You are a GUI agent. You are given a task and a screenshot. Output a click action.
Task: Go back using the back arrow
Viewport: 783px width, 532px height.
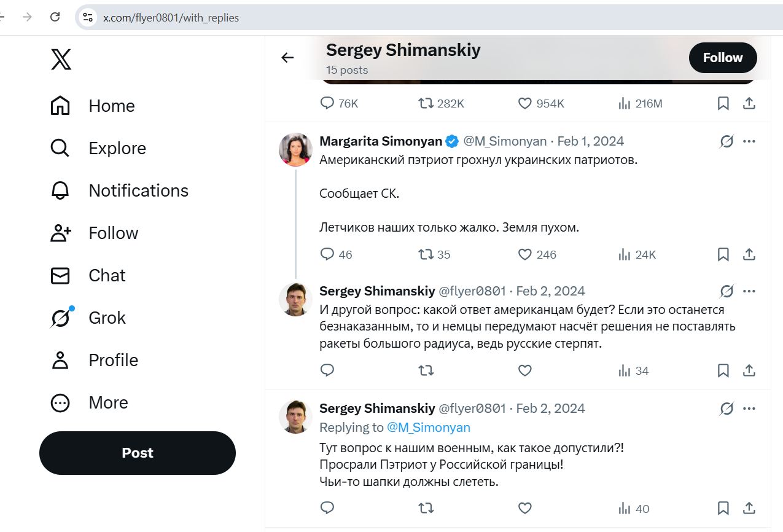coord(287,57)
